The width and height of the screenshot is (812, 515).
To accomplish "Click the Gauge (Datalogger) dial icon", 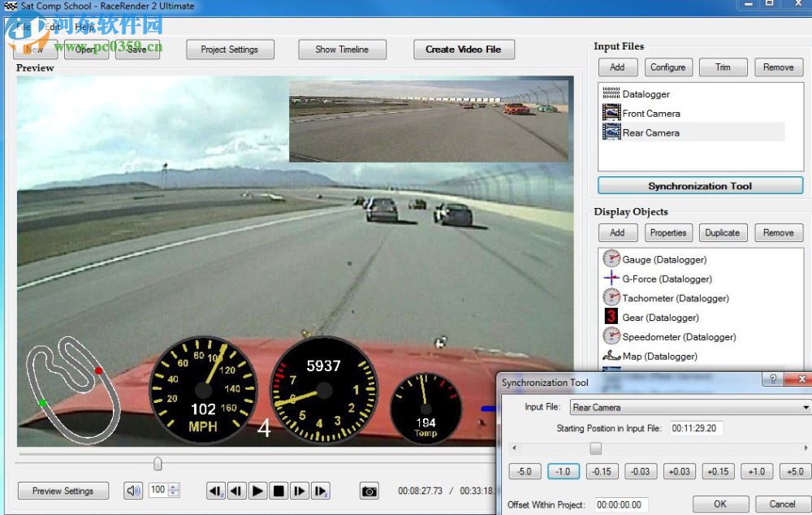I will 611,258.
